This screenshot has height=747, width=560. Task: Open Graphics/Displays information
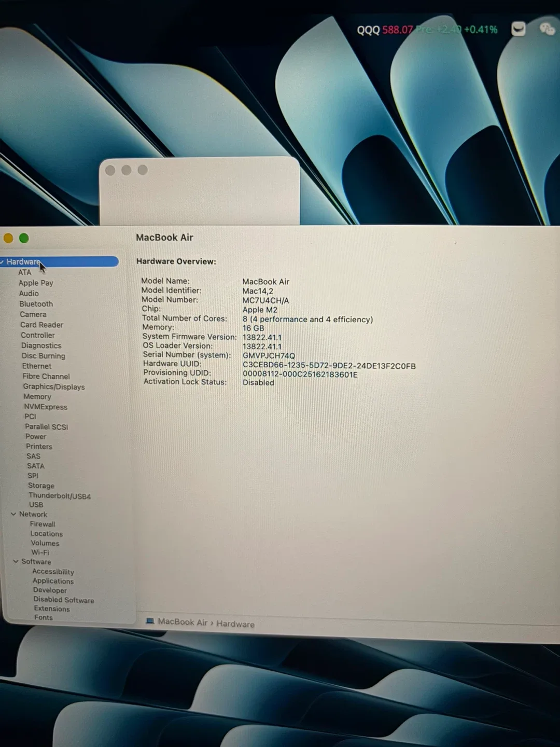[54, 386]
